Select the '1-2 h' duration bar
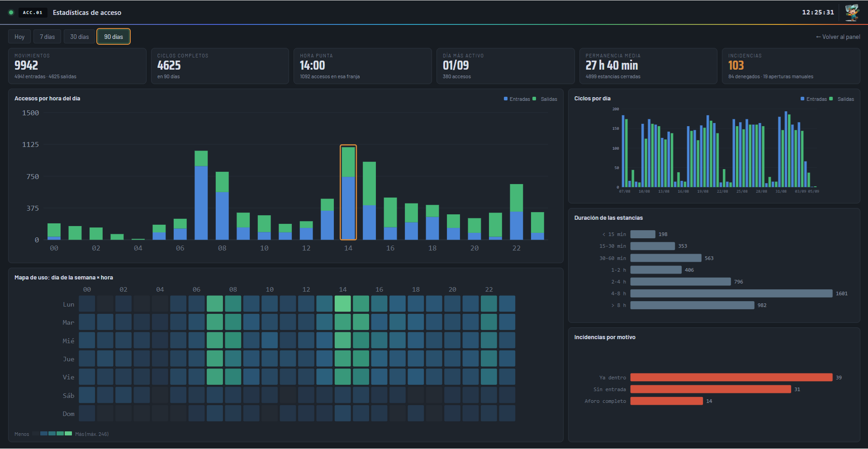The height and width of the screenshot is (449, 868). (656, 270)
